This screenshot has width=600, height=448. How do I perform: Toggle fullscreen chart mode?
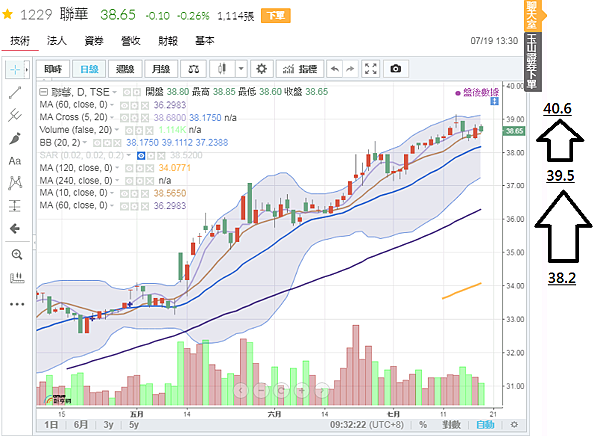(x=371, y=69)
